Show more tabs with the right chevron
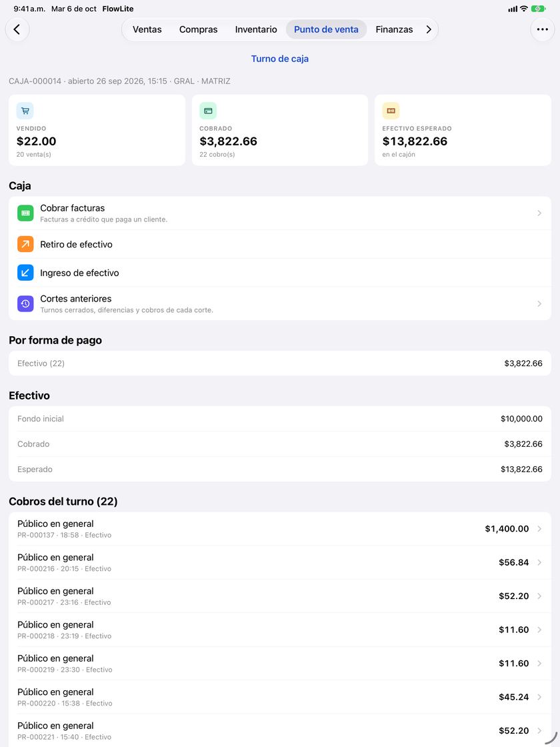Image resolution: width=560 pixels, height=747 pixels. coord(429,29)
